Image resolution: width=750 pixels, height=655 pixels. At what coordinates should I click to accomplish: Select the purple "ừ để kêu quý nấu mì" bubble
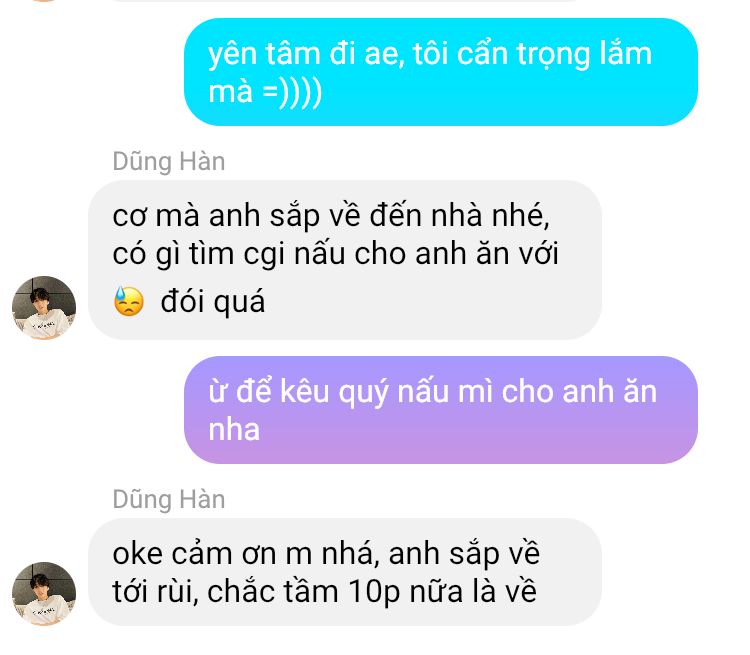pos(441,410)
